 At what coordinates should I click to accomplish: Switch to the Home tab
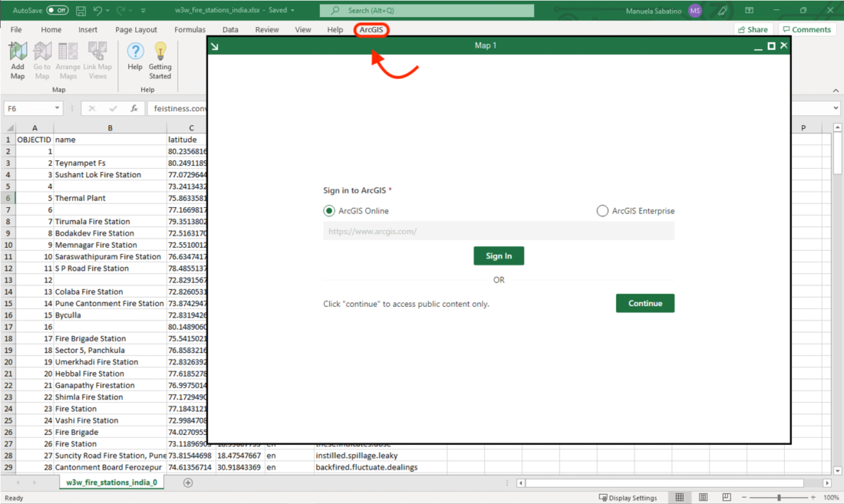coord(51,30)
